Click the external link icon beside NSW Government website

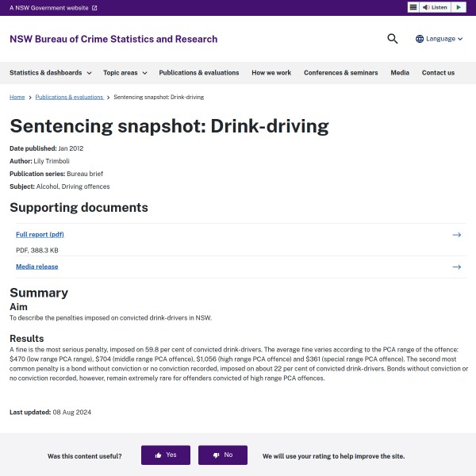tap(94, 8)
